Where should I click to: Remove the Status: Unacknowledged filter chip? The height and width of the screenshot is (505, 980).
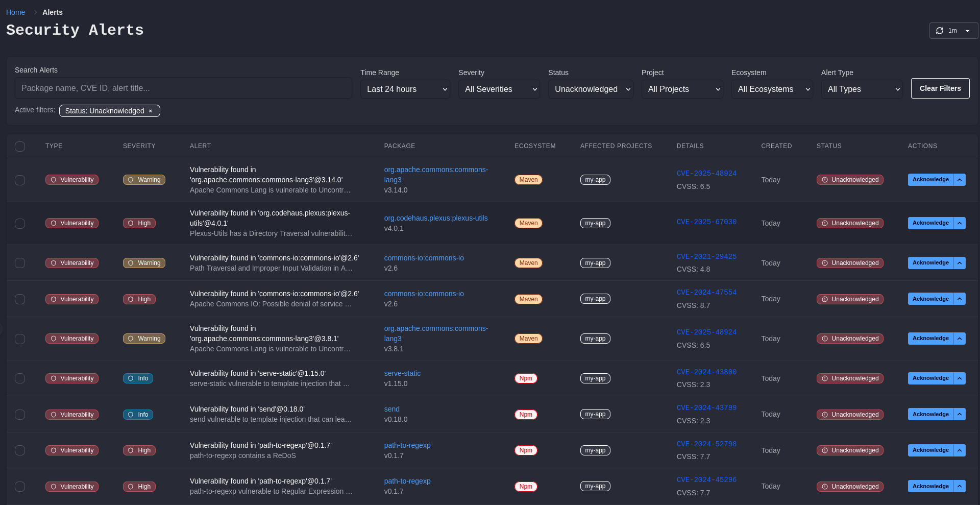151,111
